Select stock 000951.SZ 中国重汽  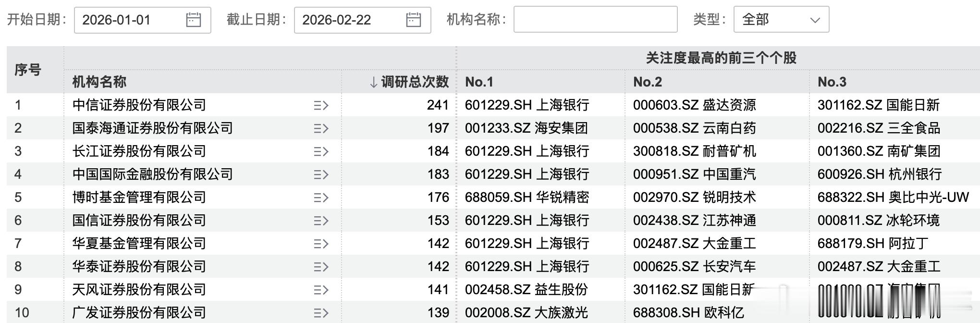point(695,174)
